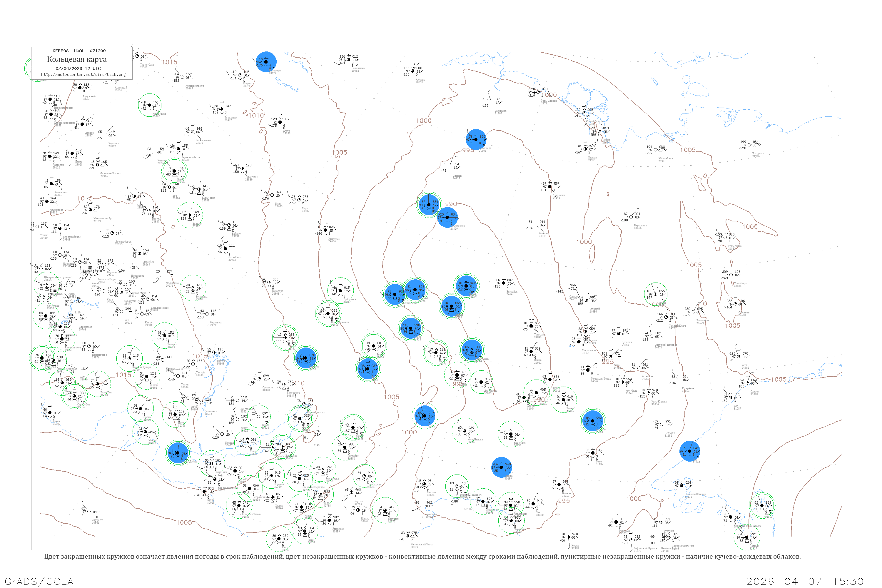This screenshot has height=588, width=882.
Task: Click the 990 isobar label
Action: pyautogui.click(x=451, y=204)
